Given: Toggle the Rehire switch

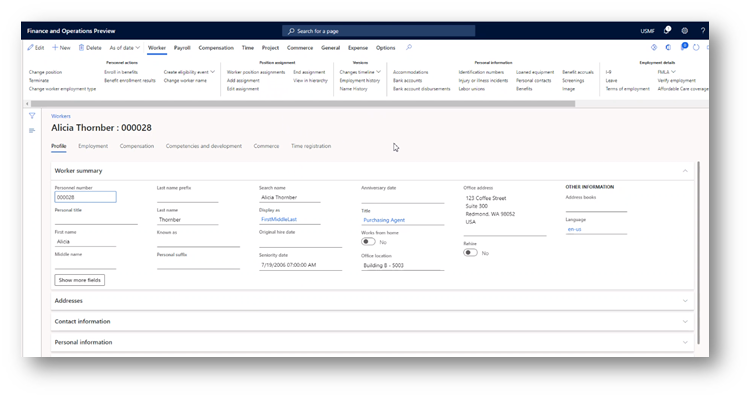Looking at the screenshot, I should 470,252.
